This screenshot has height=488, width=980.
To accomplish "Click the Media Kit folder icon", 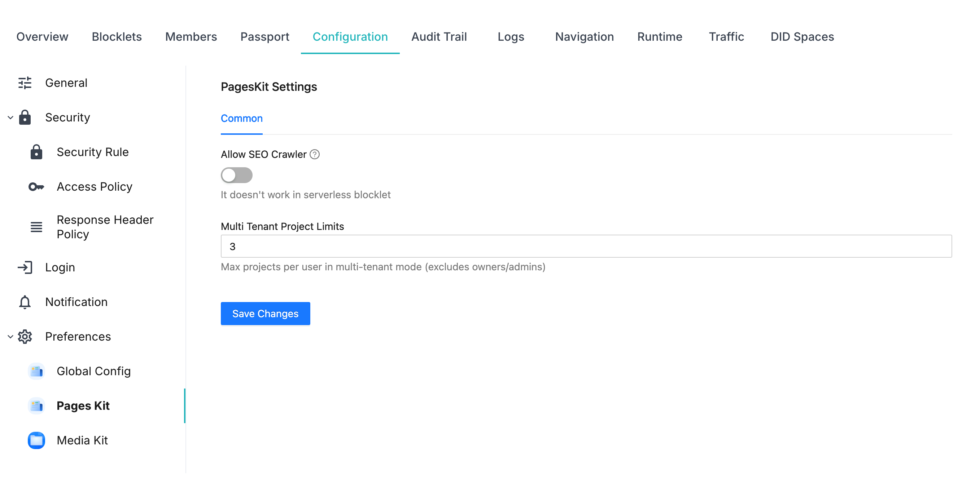I will point(36,440).
